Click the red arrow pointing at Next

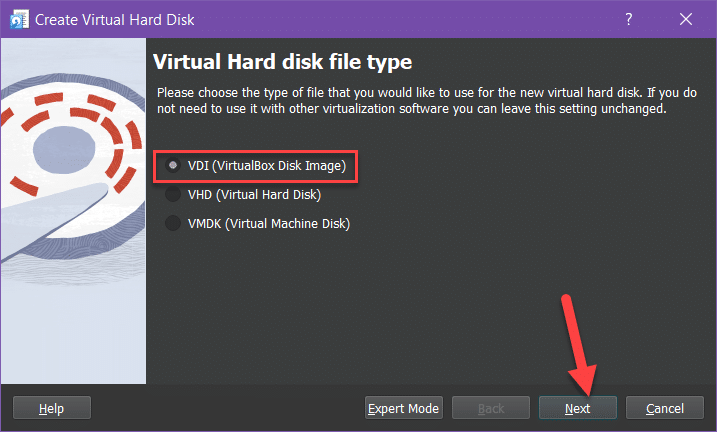(578, 340)
